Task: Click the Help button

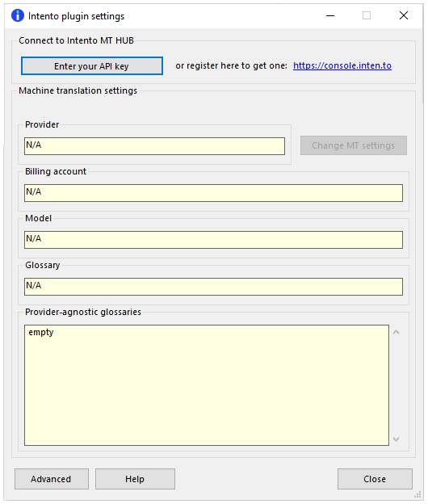Action: point(135,479)
